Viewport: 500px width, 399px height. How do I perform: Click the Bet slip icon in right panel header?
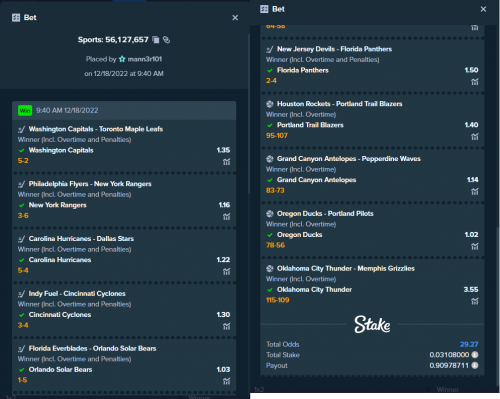[264, 9]
